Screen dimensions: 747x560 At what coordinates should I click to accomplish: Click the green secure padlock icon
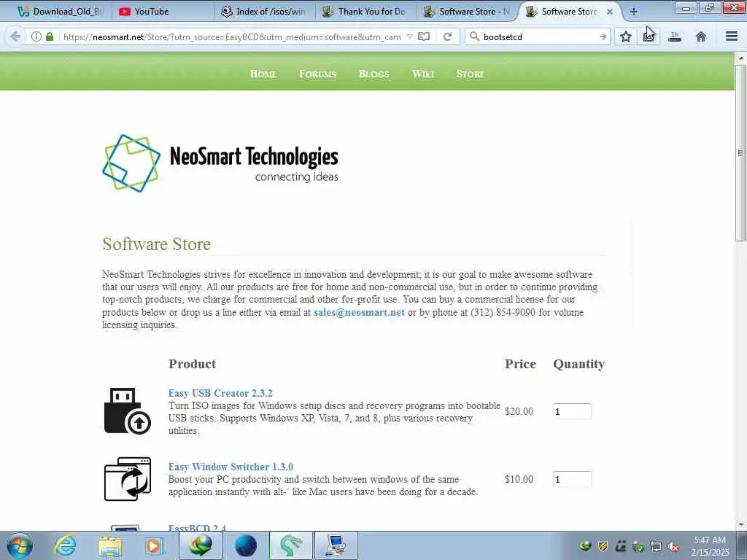[50, 36]
